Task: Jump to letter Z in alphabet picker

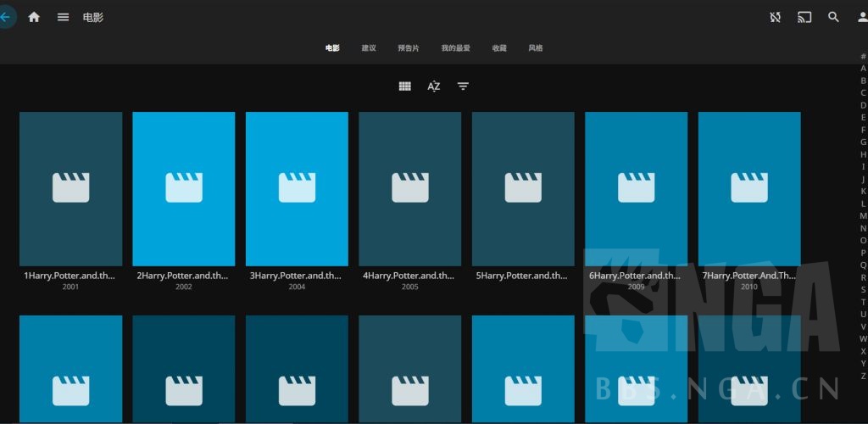Action: coord(863,376)
